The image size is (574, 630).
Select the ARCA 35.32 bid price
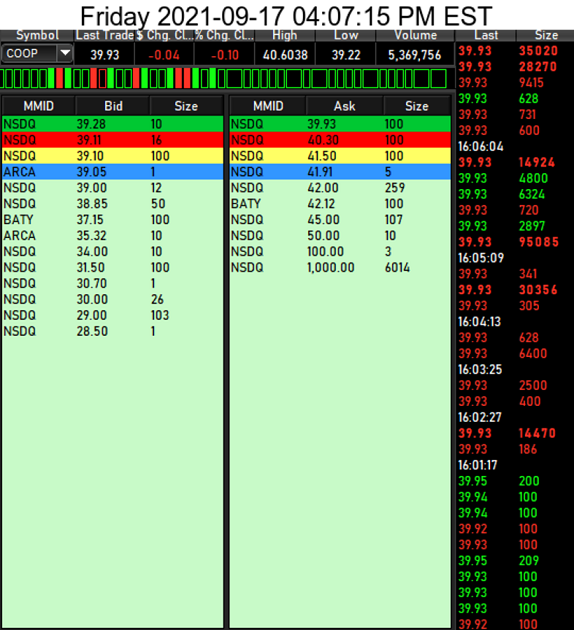[92, 236]
